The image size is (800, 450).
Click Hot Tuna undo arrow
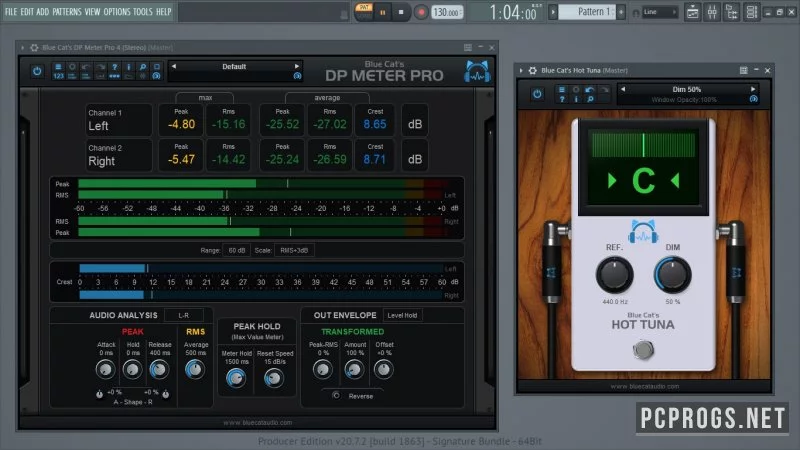590,90
